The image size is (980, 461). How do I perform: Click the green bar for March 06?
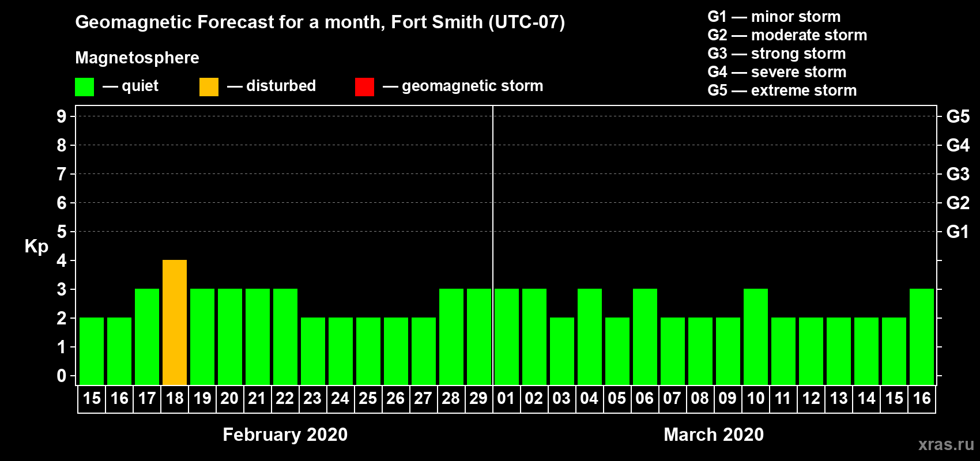coord(645,337)
